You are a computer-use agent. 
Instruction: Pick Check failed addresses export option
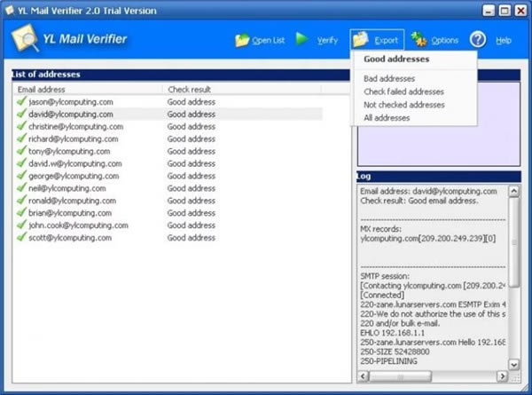click(403, 91)
